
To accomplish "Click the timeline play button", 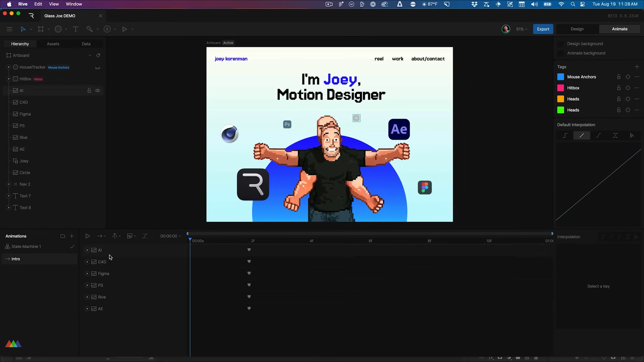I will click(x=88, y=236).
